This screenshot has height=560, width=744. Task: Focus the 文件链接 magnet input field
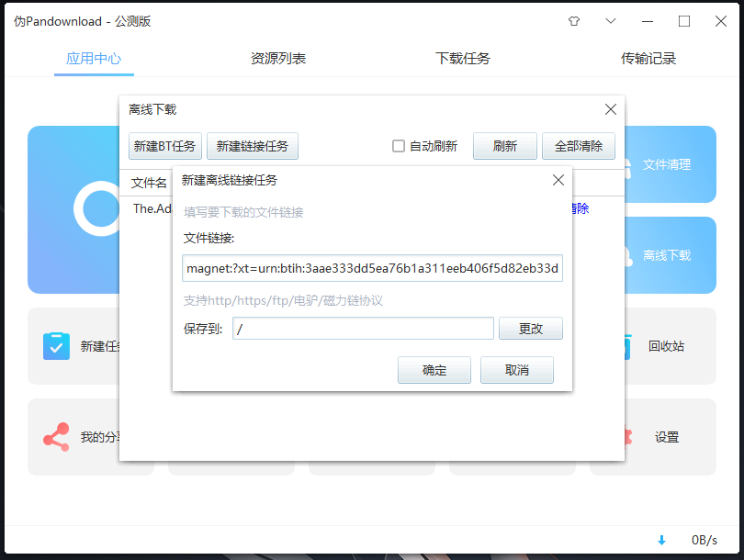[373, 268]
